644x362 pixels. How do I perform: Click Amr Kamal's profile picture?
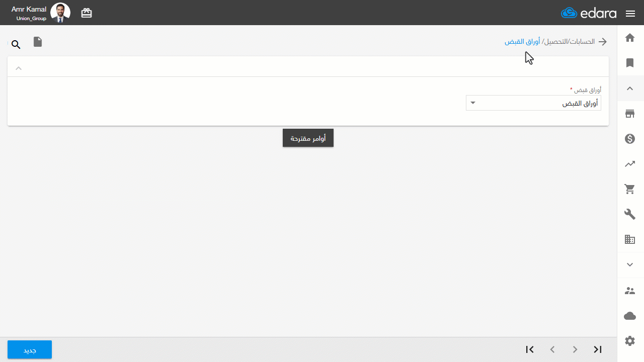60,13
